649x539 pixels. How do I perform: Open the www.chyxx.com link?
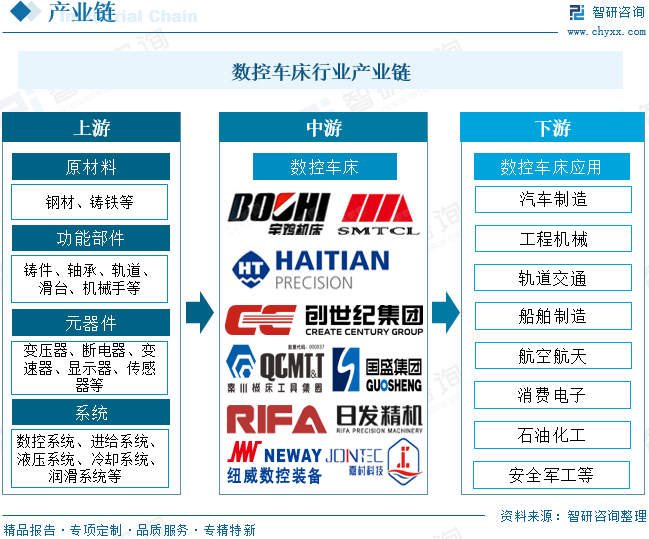606,31
